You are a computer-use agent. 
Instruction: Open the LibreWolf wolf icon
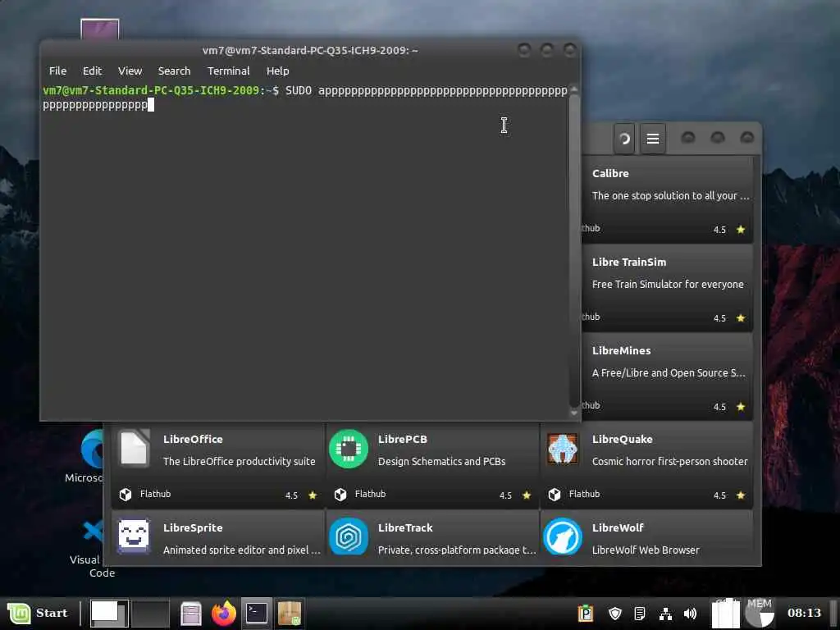563,536
